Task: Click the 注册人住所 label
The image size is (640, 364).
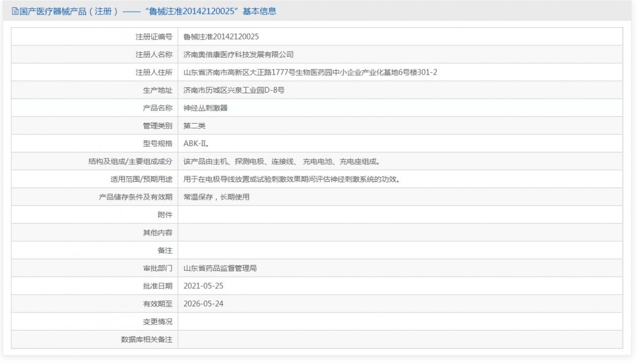Action: [154, 72]
